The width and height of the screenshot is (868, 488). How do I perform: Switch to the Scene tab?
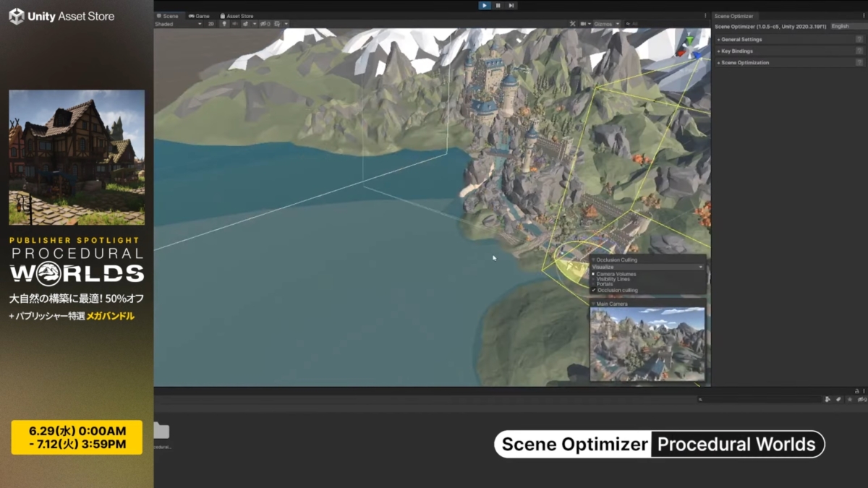click(168, 16)
